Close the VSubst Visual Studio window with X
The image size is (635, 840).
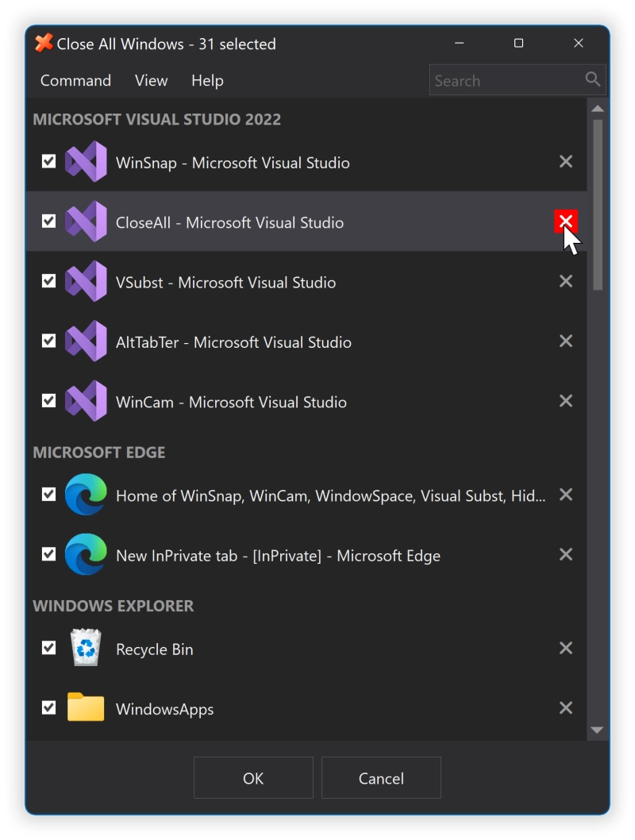point(566,281)
